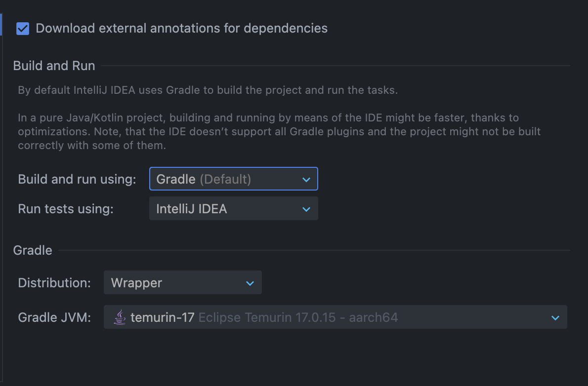Viewport: 588px width, 386px height.
Task: Expand Gradle JVM list via its chevron arrow
Action: 555,318
